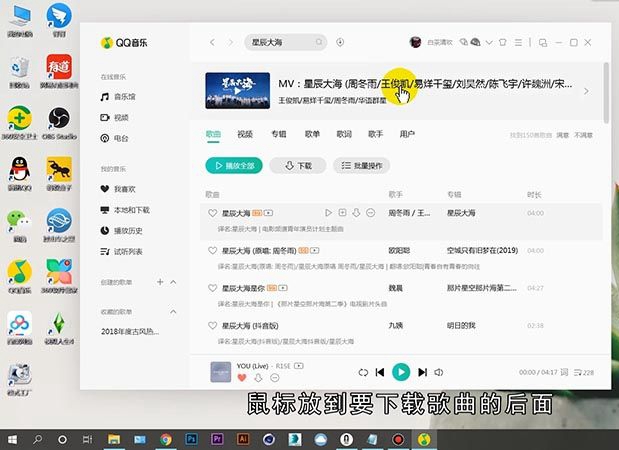Open the skin/theme shirt icon
Screen dimensions: 619x450
(x=503, y=42)
